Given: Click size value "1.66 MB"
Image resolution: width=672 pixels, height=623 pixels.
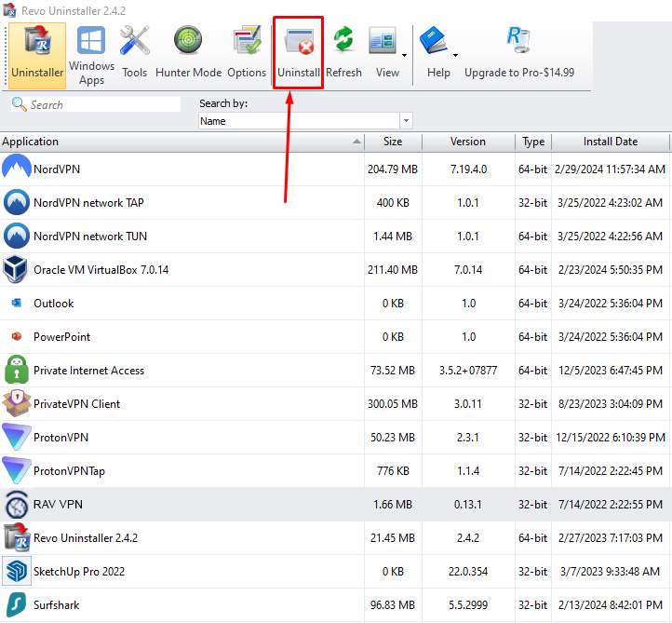Looking at the screenshot, I should pos(393,504).
